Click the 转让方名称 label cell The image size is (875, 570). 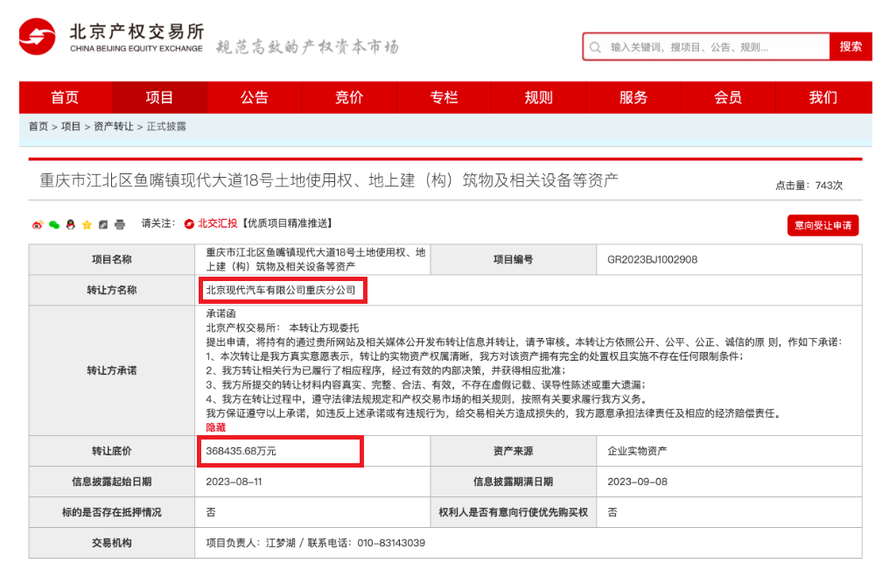(x=112, y=290)
